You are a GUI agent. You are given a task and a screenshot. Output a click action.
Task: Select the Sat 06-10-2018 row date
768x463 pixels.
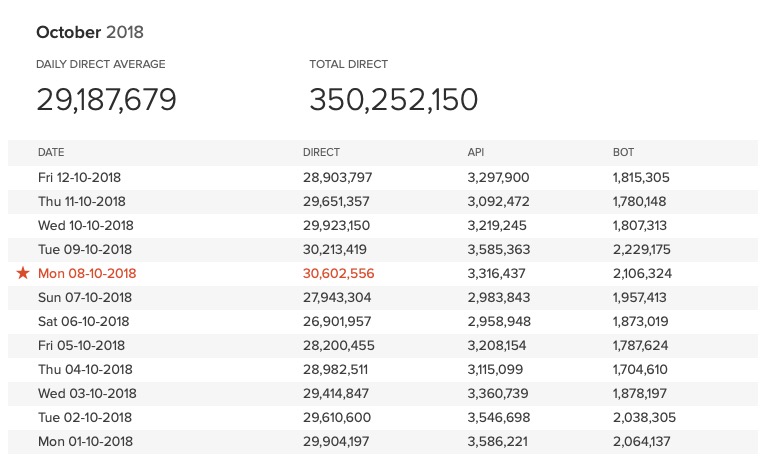point(84,321)
